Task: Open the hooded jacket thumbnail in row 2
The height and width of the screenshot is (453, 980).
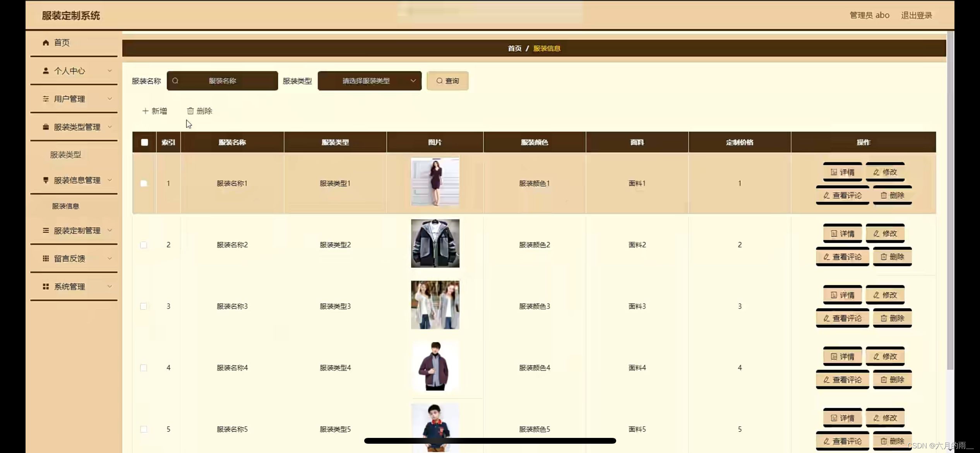Action: (435, 244)
